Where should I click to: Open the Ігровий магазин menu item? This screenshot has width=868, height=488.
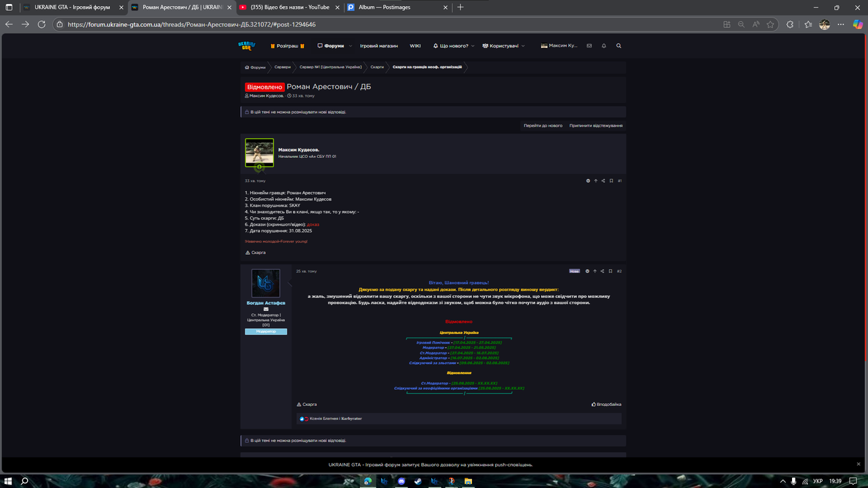click(379, 46)
